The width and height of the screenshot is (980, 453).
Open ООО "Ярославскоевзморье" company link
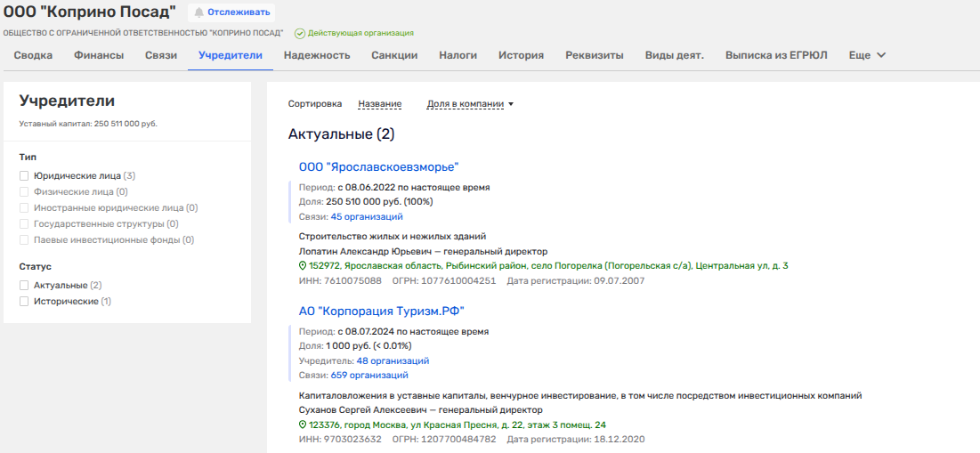378,166
